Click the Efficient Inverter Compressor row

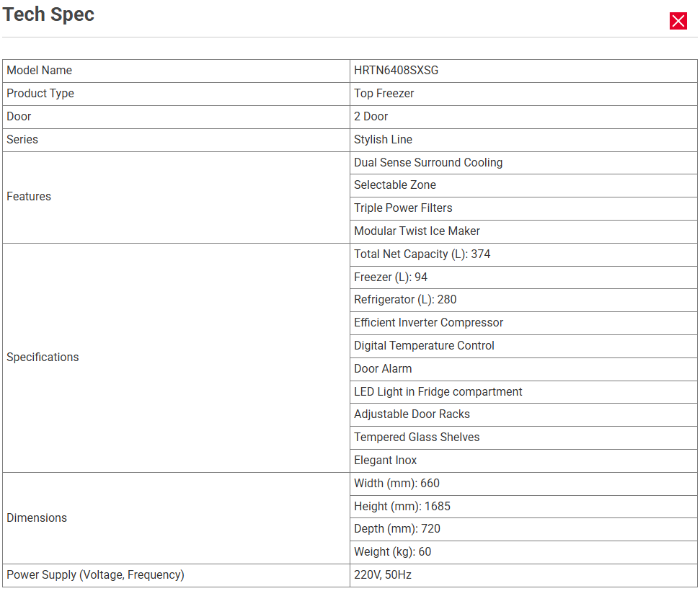428,323
